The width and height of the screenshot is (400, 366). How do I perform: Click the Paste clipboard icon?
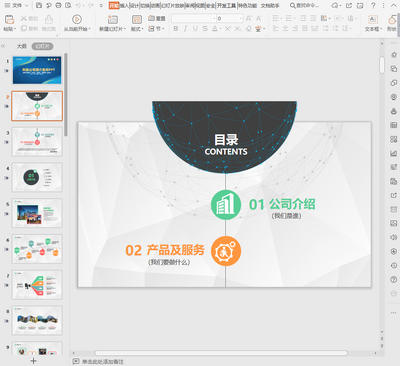(9, 19)
